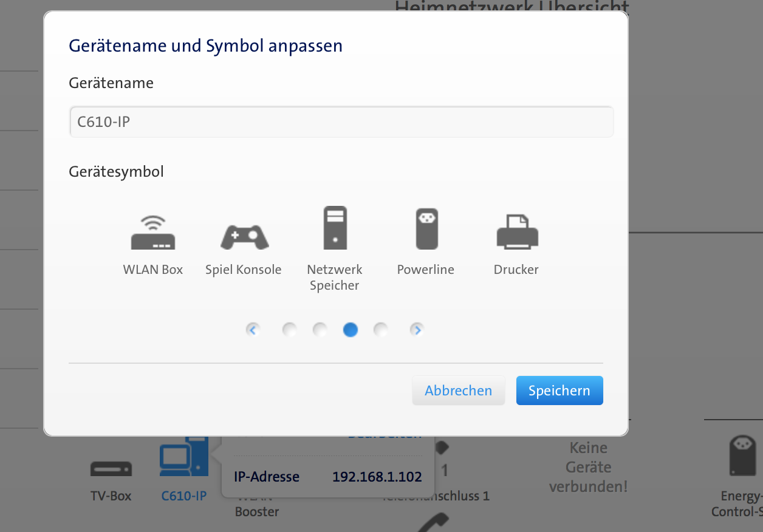Click the C610-IP computer icon
The image size is (763, 532).
[x=183, y=458]
